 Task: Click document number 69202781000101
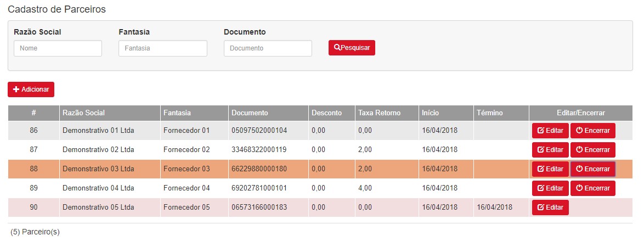pyautogui.click(x=259, y=188)
